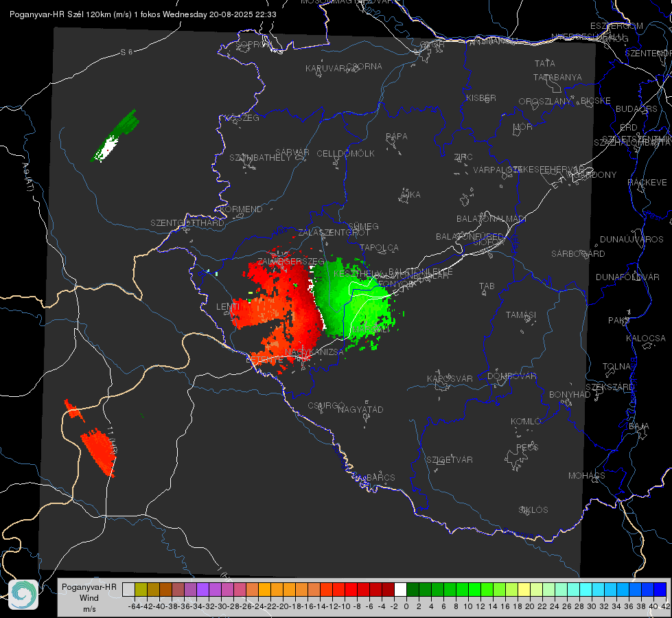The height and width of the screenshot is (618, 672).
Task: Click the SZIGETVÁR town label
Action: [450, 460]
